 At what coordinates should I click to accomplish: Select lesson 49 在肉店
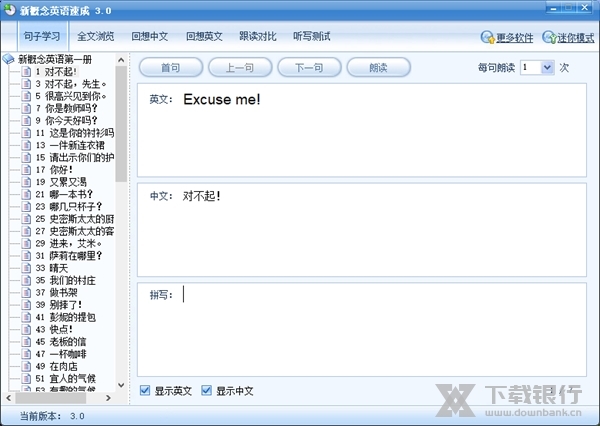coord(56,366)
